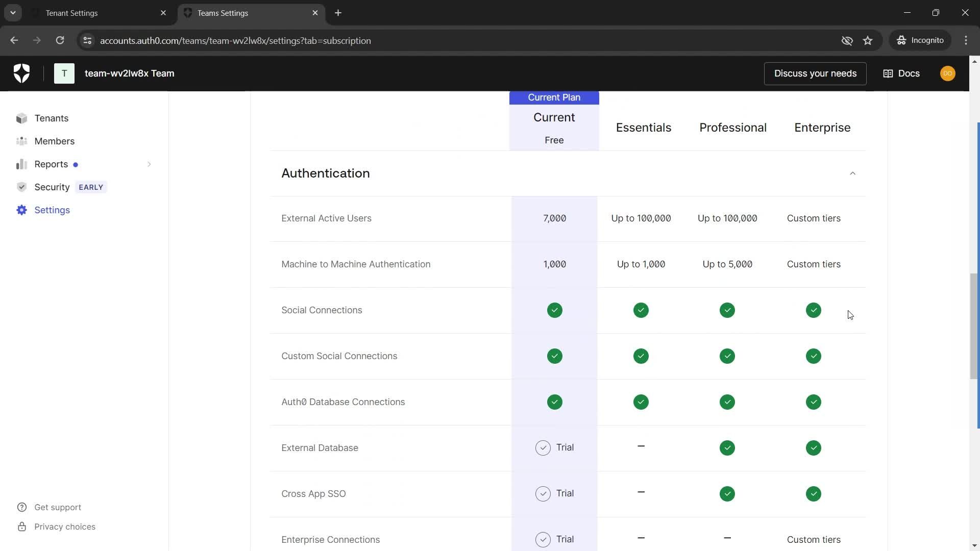Click the third-party cookies eye icon

[847, 40]
